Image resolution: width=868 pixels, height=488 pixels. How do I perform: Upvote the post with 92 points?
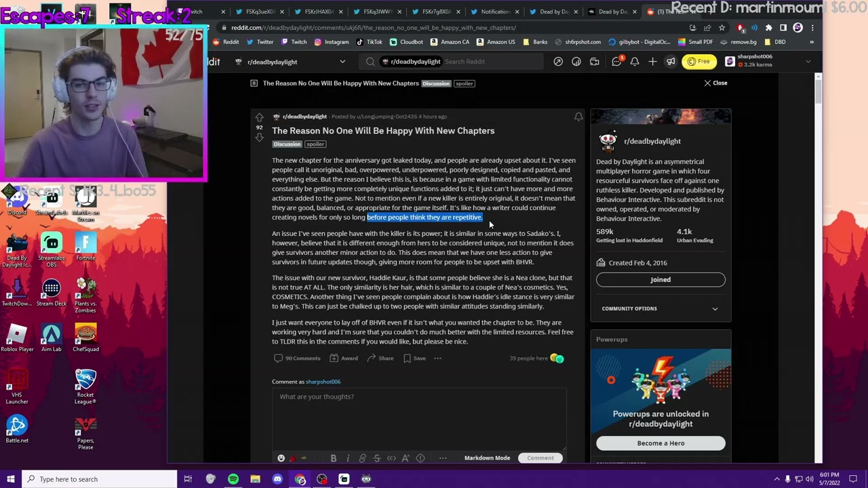point(259,117)
